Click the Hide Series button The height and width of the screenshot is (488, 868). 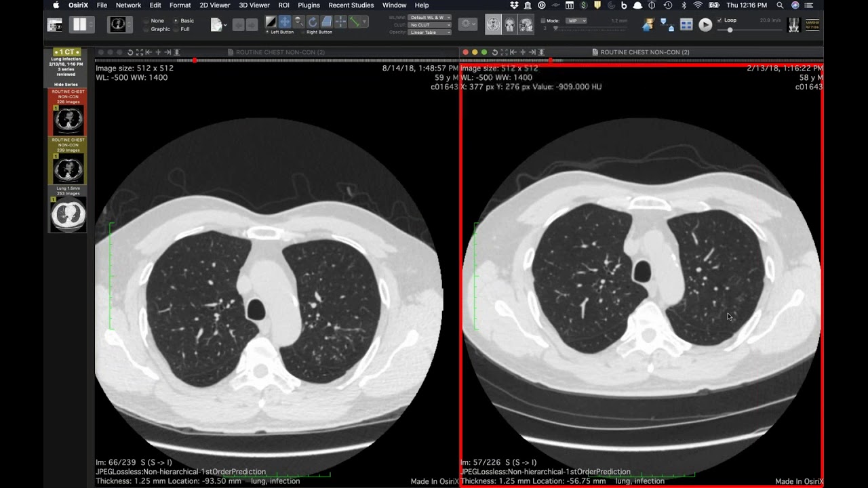click(66, 85)
